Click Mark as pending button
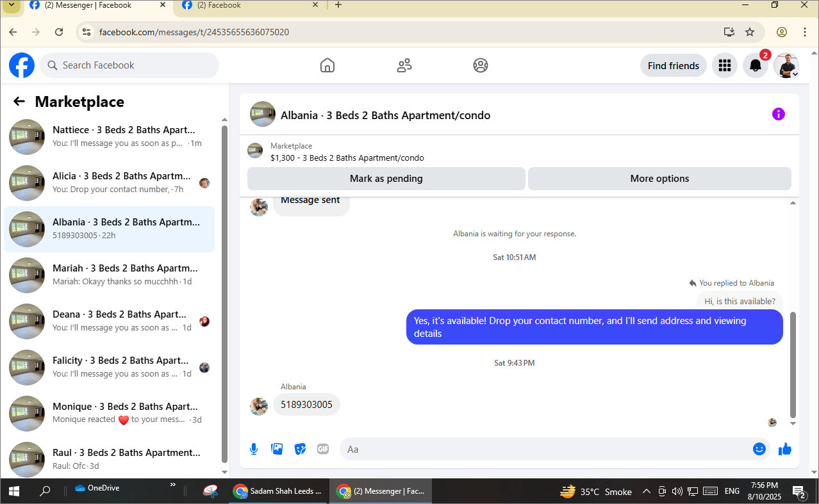 point(386,179)
